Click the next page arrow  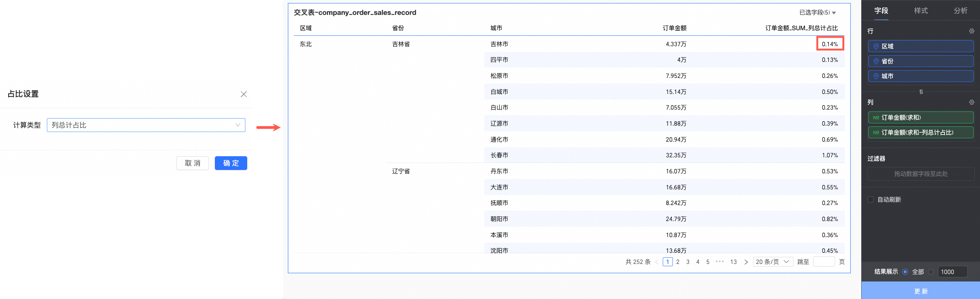coord(746,262)
